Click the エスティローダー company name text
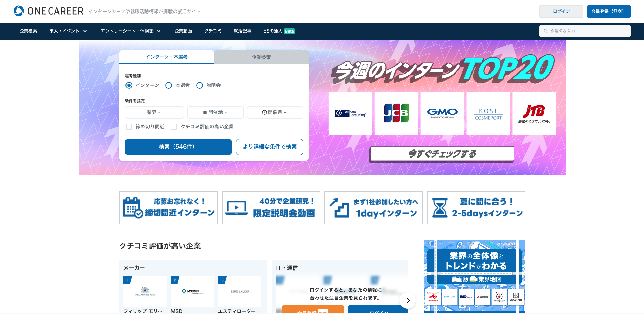 coord(237,311)
